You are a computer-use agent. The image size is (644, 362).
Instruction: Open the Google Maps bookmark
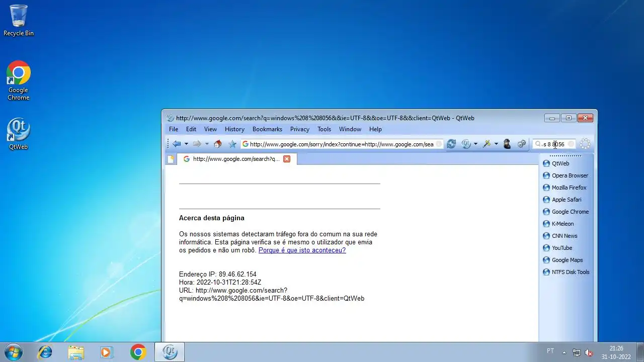click(x=563, y=260)
